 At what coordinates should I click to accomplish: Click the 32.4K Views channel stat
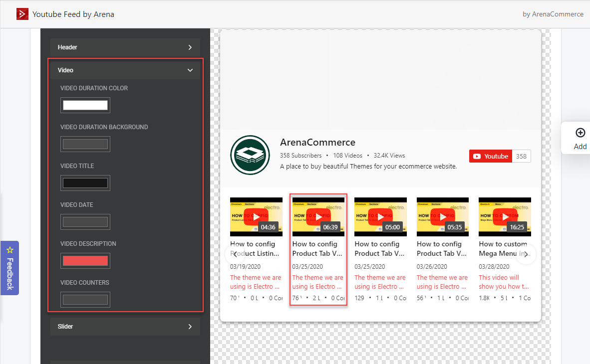pyautogui.click(x=389, y=155)
